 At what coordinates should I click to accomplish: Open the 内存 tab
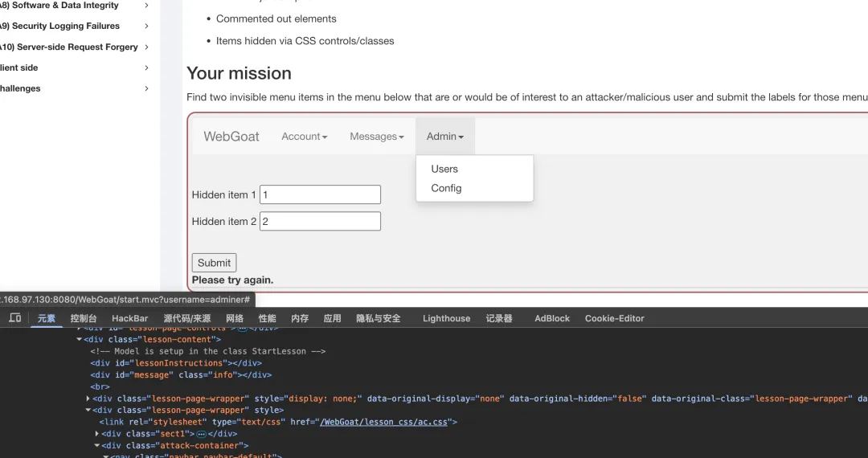tap(300, 318)
